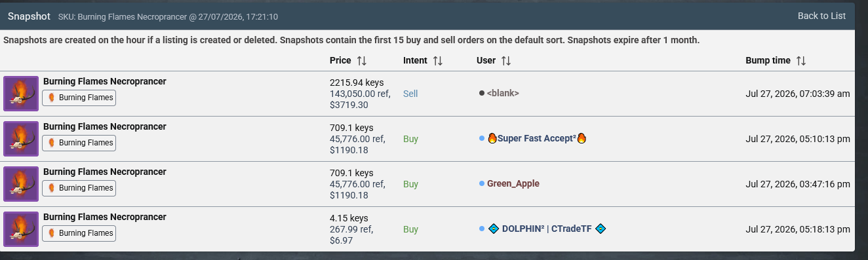The height and width of the screenshot is (260, 868).
Task: Open Super Fast Accept's Necroprancer item icon
Action: (x=21, y=139)
